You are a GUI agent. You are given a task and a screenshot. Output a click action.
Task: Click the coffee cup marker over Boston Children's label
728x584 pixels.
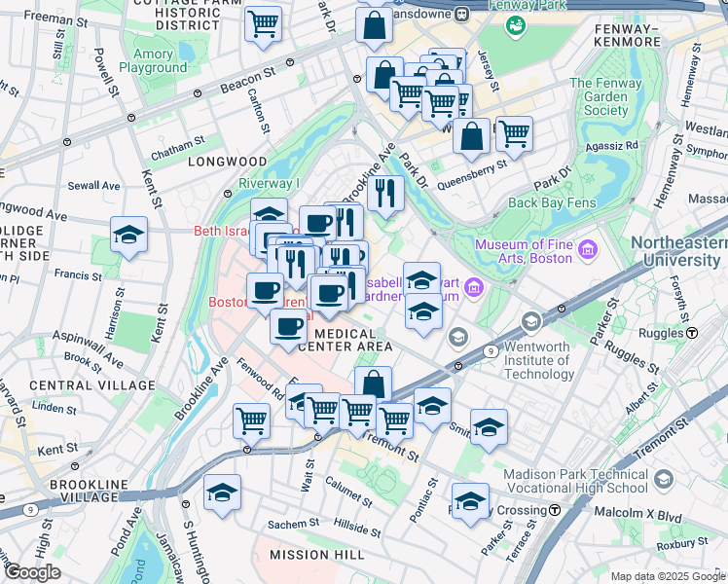(265, 294)
